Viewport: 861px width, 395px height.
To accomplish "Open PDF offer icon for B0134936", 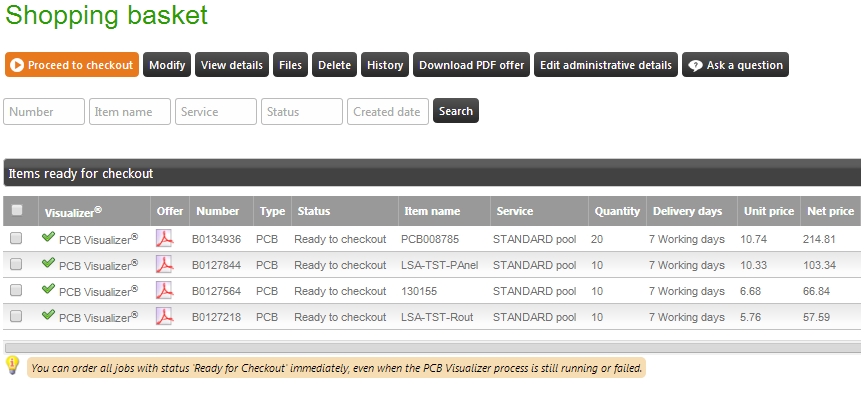I will [x=164, y=238].
